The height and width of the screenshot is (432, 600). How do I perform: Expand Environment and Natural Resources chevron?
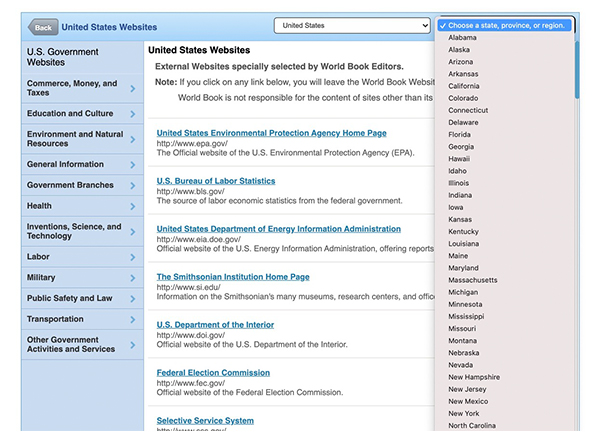coord(133,139)
